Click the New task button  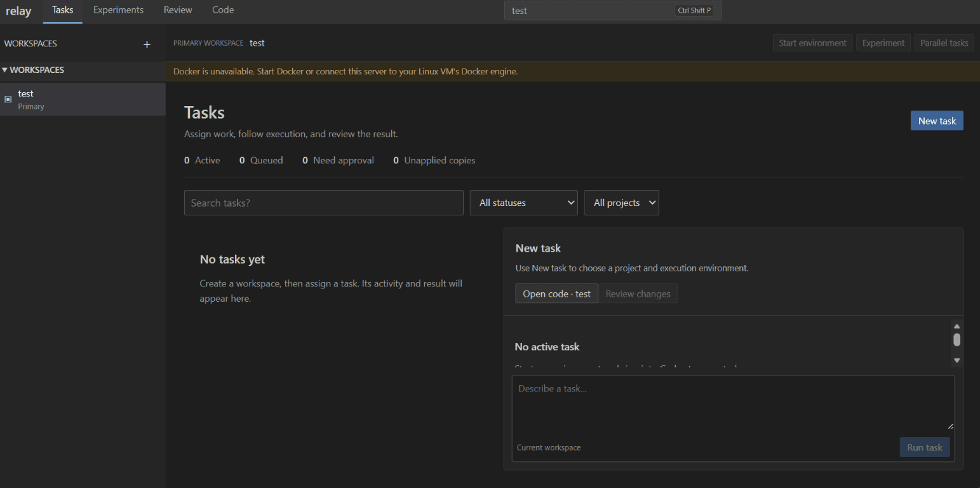point(937,121)
